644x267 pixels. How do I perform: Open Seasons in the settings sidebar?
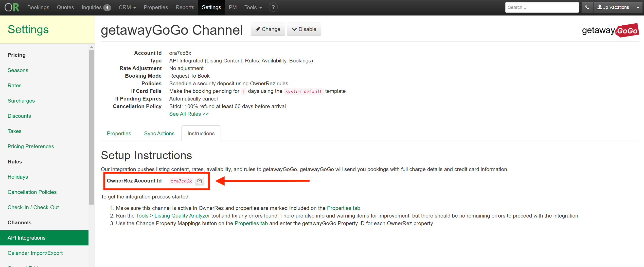(x=18, y=70)
